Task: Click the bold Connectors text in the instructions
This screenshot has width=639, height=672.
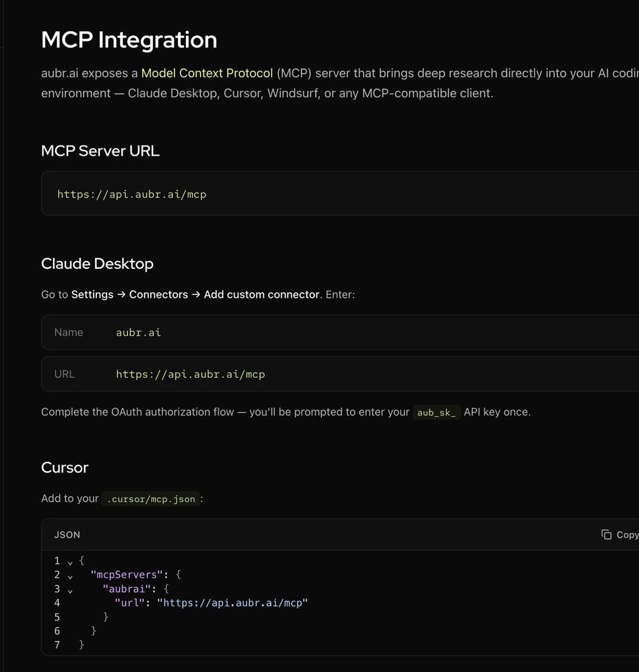Action: (158, 295)
